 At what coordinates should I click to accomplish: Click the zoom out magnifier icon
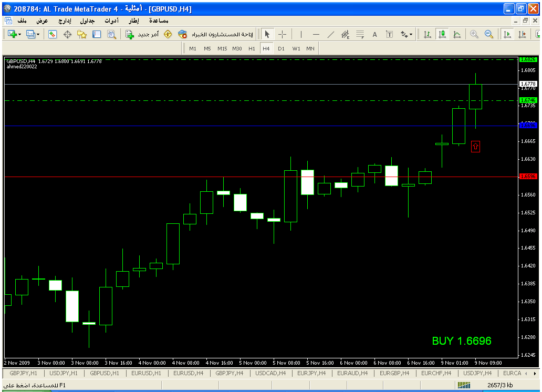(488, 34)
